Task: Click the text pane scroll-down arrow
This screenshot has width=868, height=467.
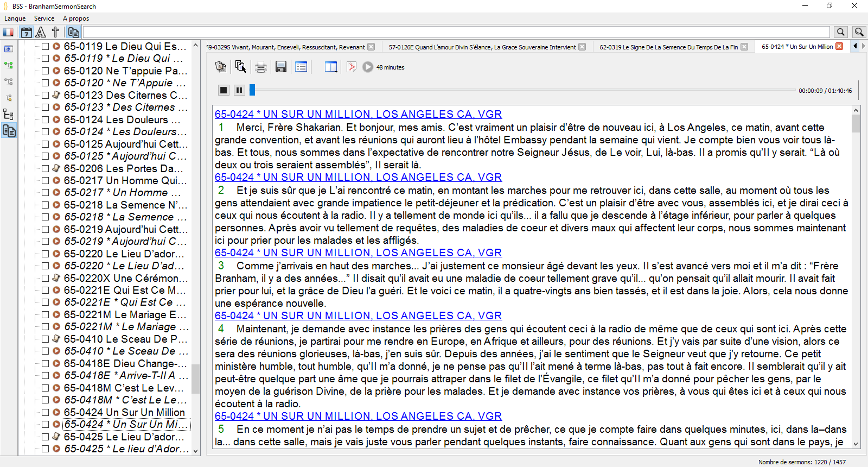Action: pos(856,444)
